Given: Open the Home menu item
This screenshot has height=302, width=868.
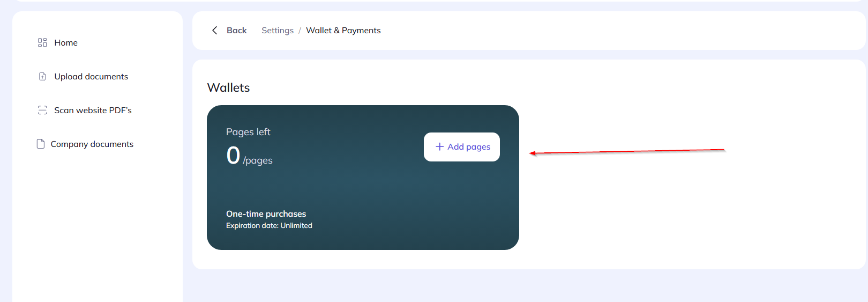Looking at the screenshot, I should click(66, 43).
